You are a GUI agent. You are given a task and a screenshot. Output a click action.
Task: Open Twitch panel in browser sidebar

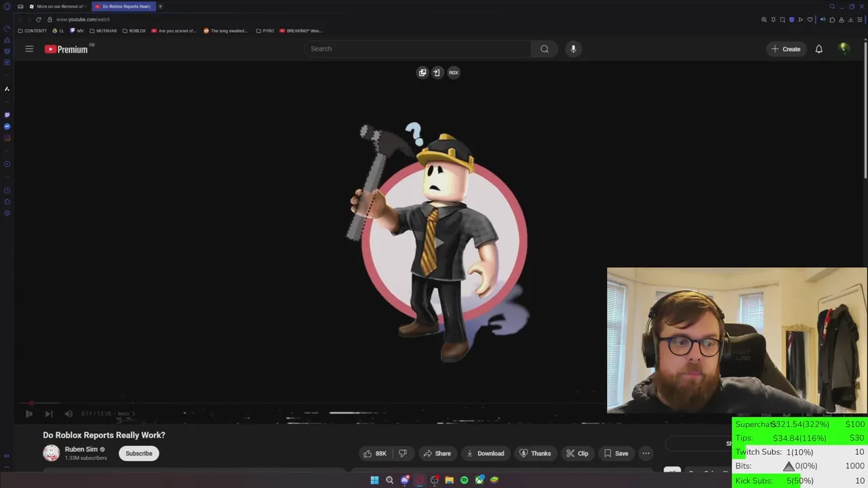point(7,115)
